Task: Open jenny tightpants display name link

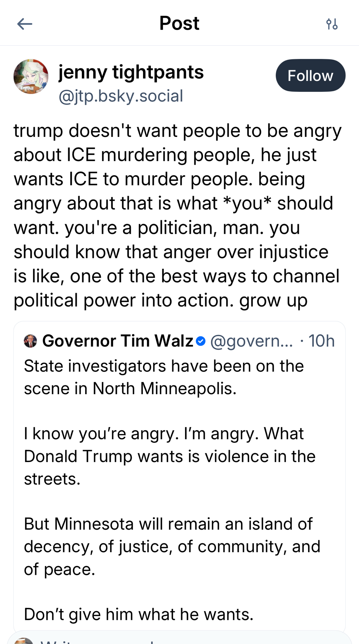Action: [x=131, y=71]
